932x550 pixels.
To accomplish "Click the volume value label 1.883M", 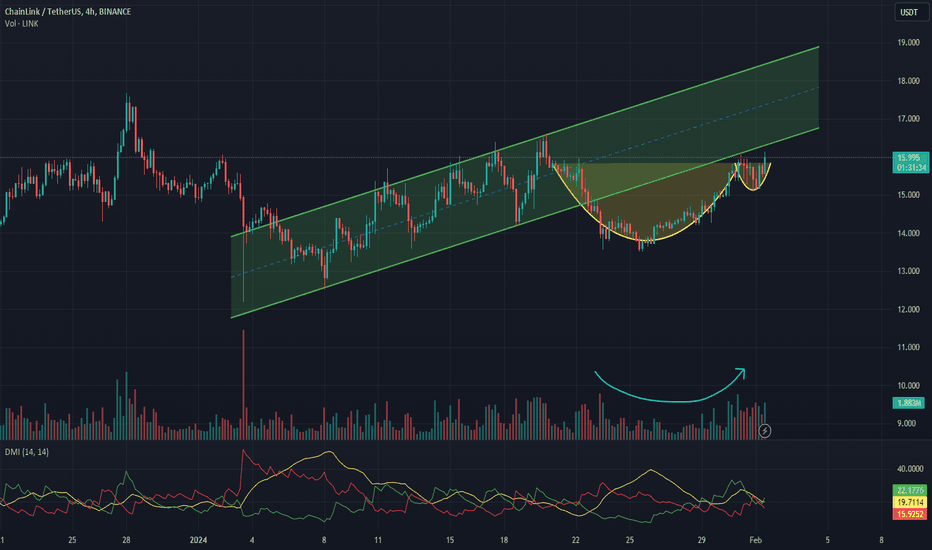I will click(x=909, y=403).
